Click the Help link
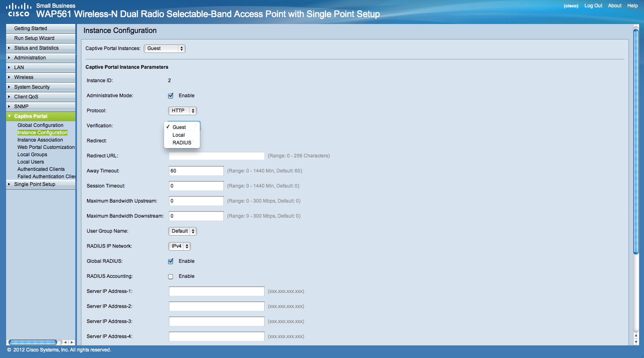Image resolution: width=644 pixels, height=358 pixels. 632,6
